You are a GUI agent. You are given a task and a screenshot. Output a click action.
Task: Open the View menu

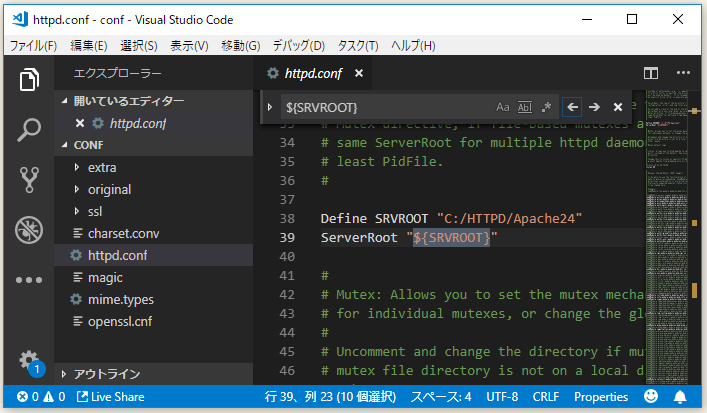[x=189, y=46]
